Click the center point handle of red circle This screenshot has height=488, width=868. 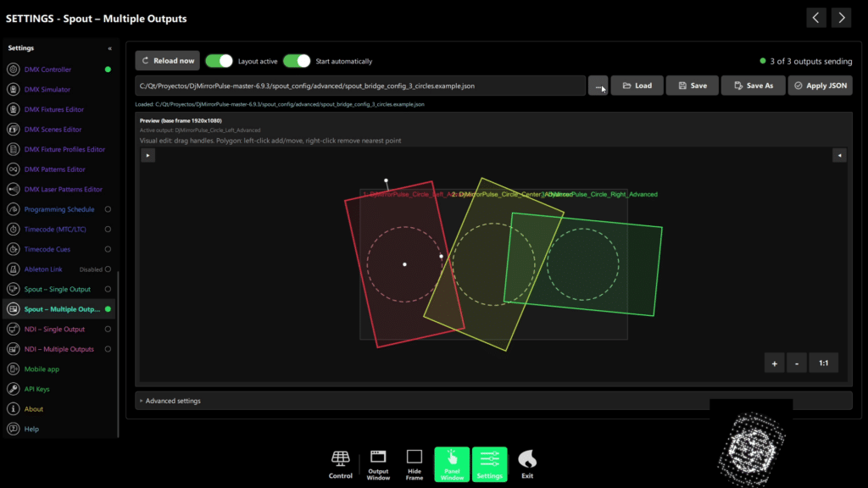coord(404,264)
